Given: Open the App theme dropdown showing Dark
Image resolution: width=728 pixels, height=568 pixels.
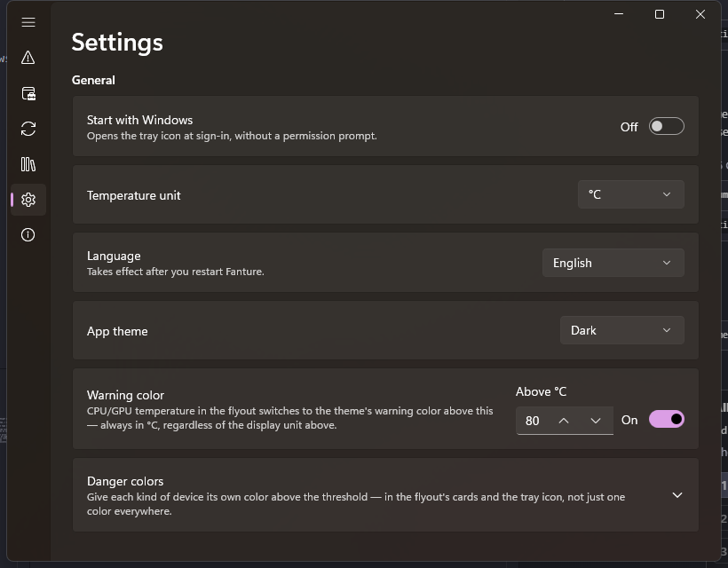Looking at the screenshot, I should [622, 330].
